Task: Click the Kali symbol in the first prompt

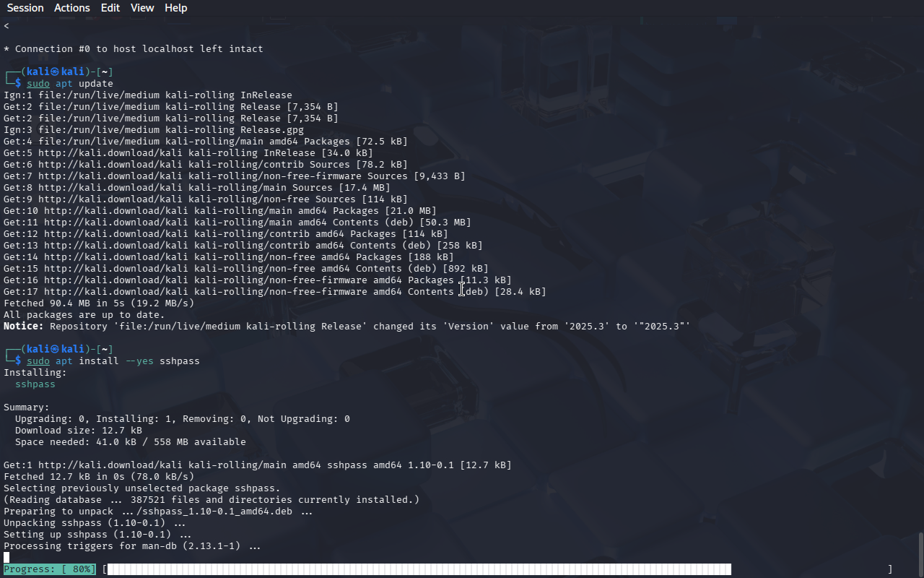Action: pyautogui.click(x=55, y=72)
